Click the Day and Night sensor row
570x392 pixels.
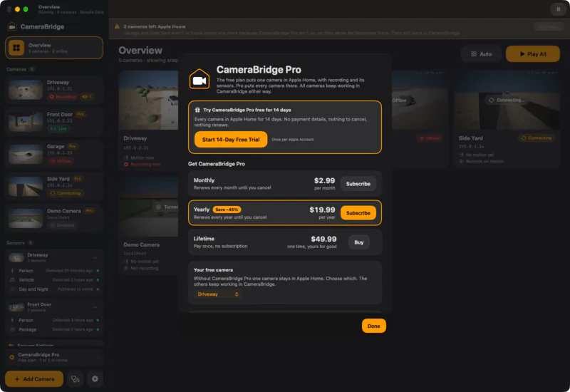54,289
